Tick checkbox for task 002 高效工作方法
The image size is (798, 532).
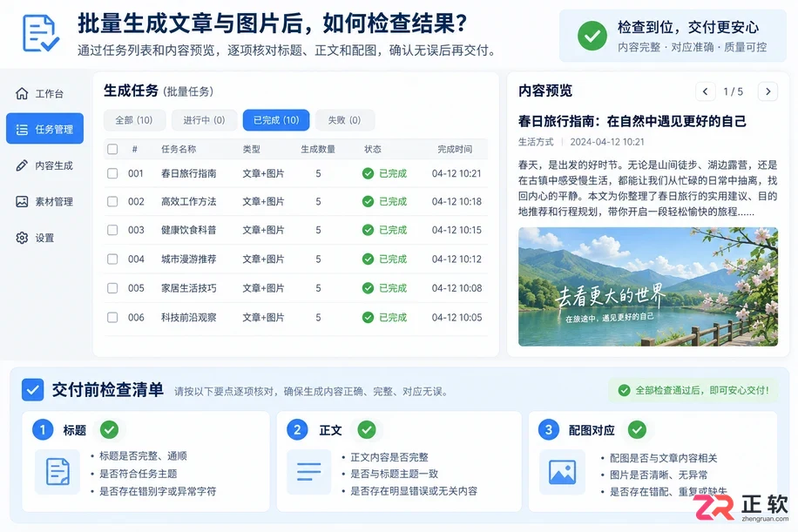point(112,201)
